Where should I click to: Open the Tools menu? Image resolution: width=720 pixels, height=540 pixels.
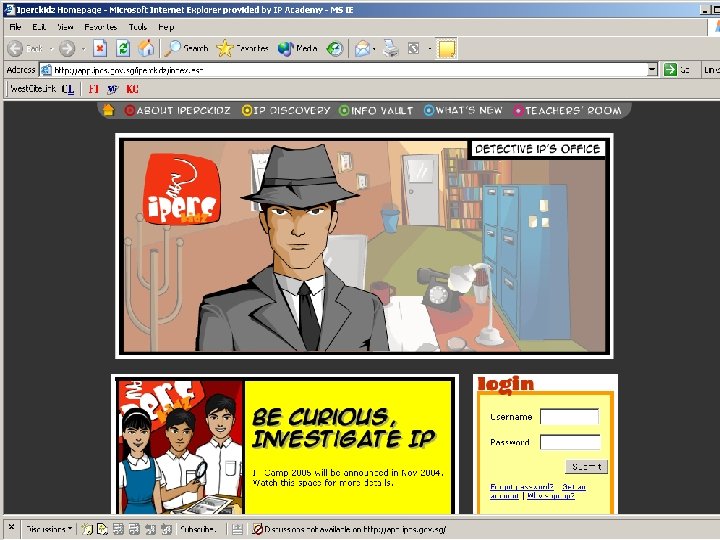[138, 27]
